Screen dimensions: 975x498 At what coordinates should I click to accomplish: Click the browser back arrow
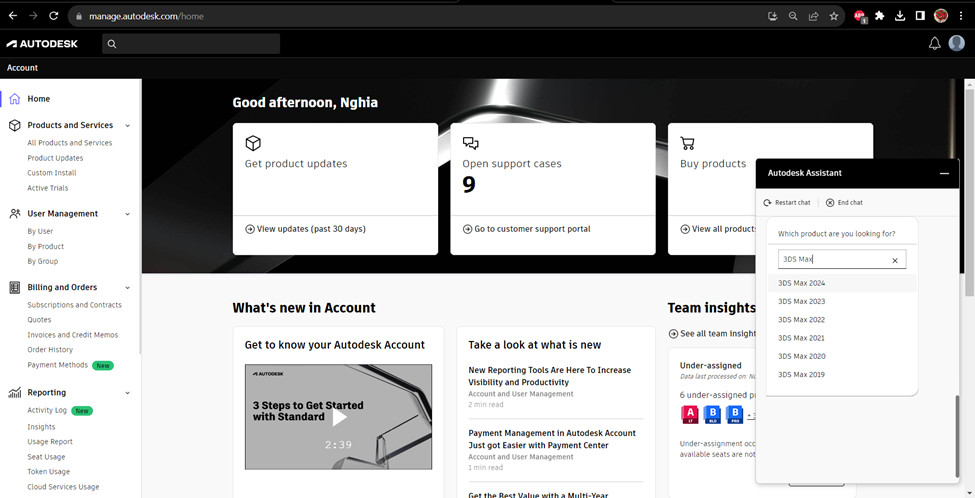(12, 16)
